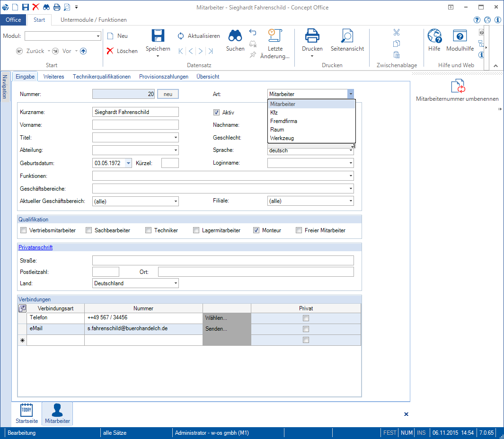Enable the Techniker qualification checkbox
504x439 pixels.
(149, 230)
